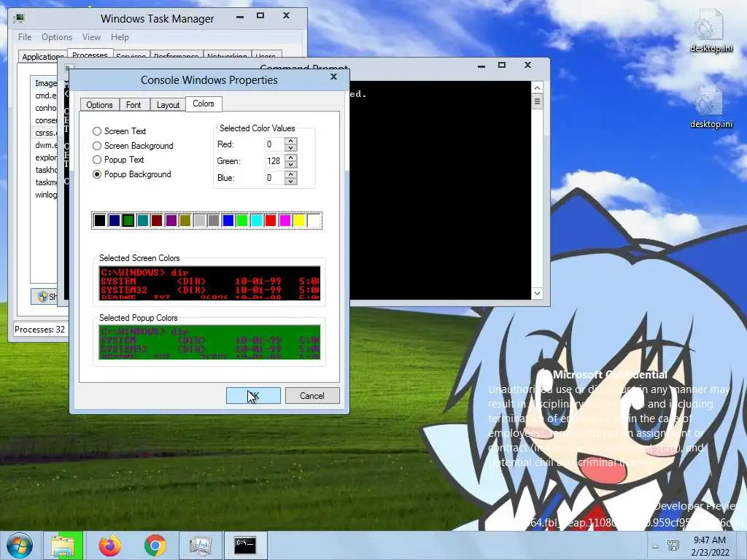
Task: Switch to Task Manager Processes tab
Action: click(90, 55)
